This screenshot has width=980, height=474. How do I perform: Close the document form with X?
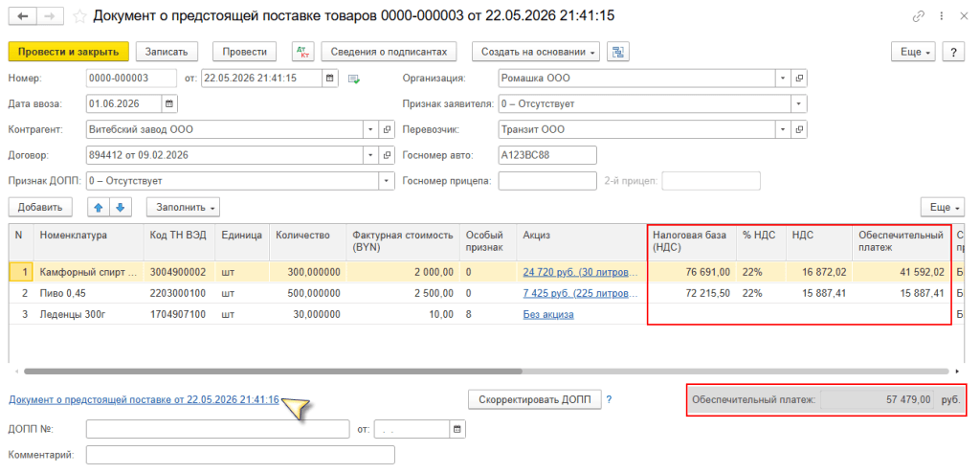pos(963,17)
